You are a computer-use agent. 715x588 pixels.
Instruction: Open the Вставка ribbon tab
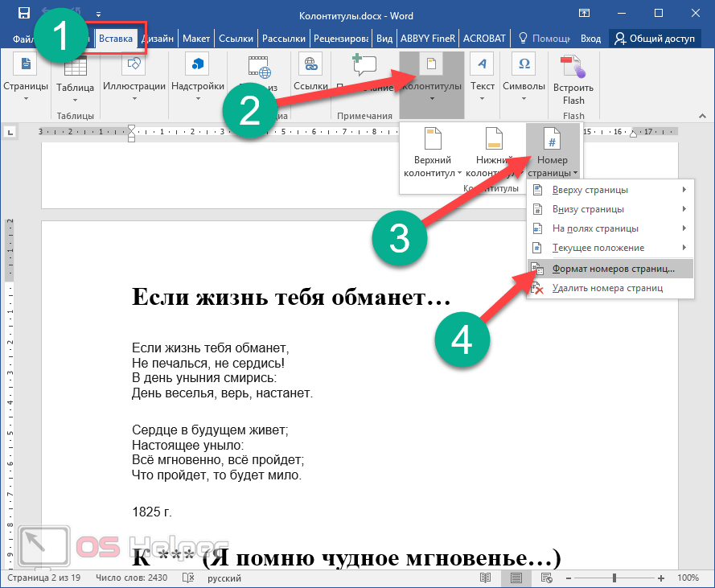(x=116, y=38)
